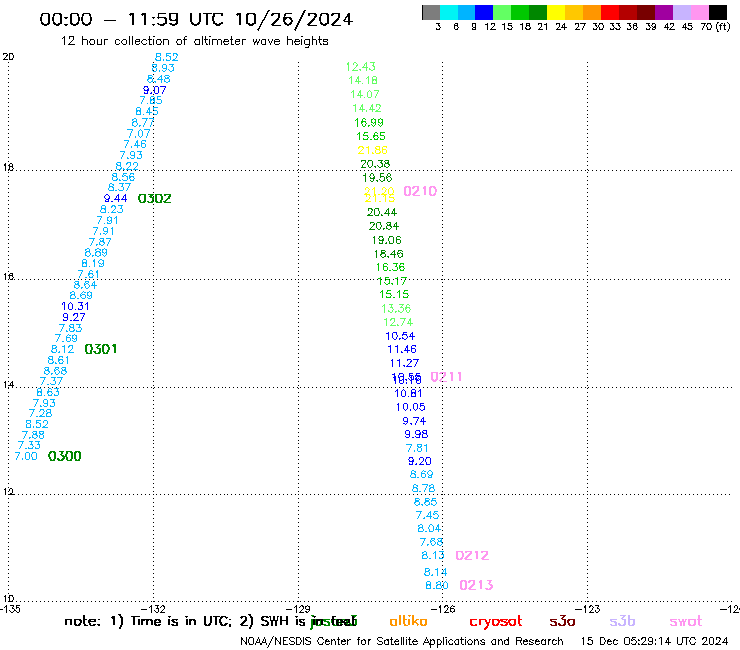Select the wave height value 8.04
The height and width of the screenshot is (650, 740).
point(429,529)
